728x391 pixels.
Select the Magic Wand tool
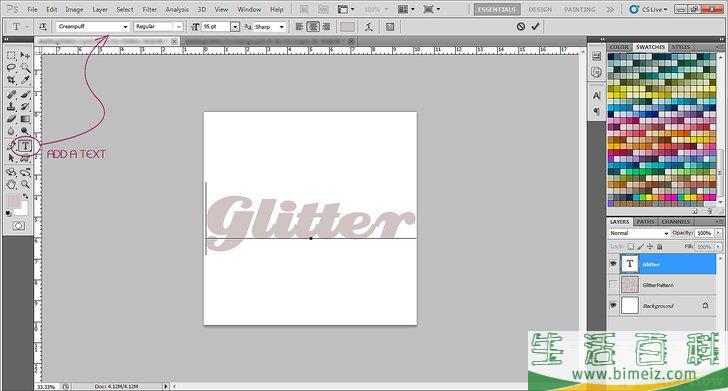tap(25, 68)
